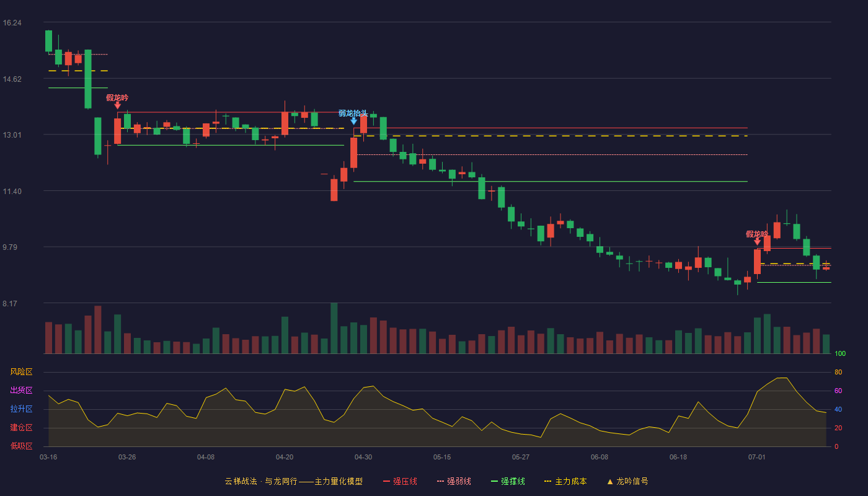
Task: Click the green 100 indicator axis value
Action: [840, 353]
